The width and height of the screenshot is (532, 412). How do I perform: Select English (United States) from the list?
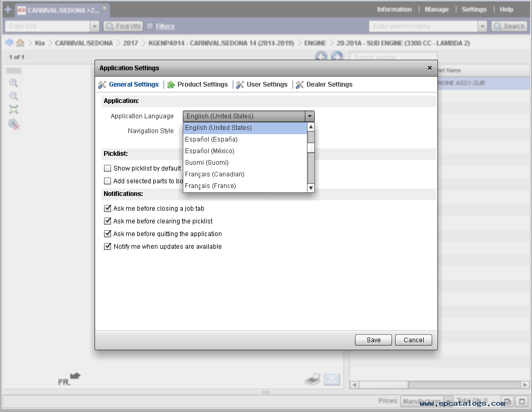[245, 128]
